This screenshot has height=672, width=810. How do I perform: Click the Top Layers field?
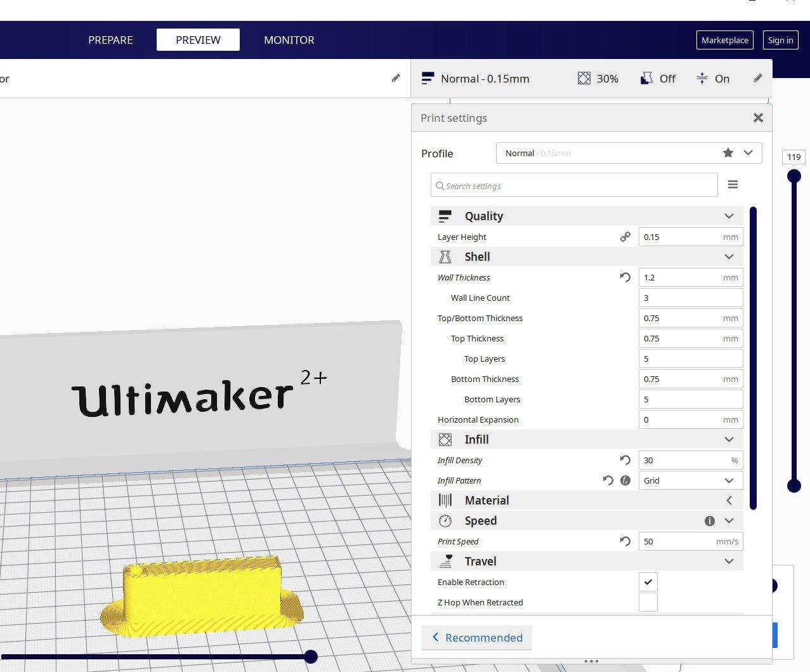(x=690, y=359)
